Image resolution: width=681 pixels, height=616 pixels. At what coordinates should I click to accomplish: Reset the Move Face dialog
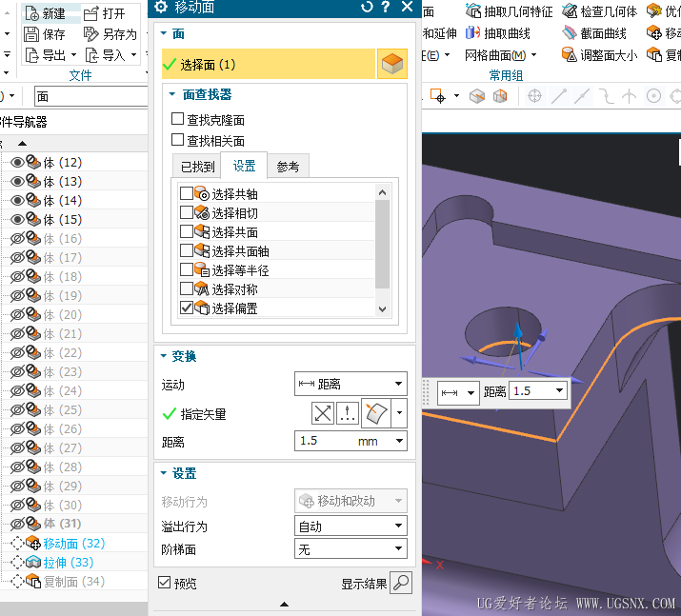click(367, 7)
